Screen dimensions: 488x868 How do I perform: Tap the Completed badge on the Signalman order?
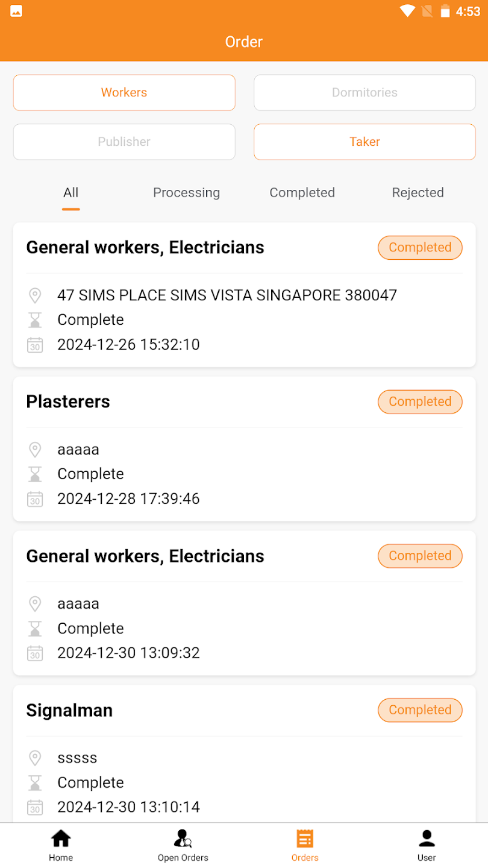[420, 710]
